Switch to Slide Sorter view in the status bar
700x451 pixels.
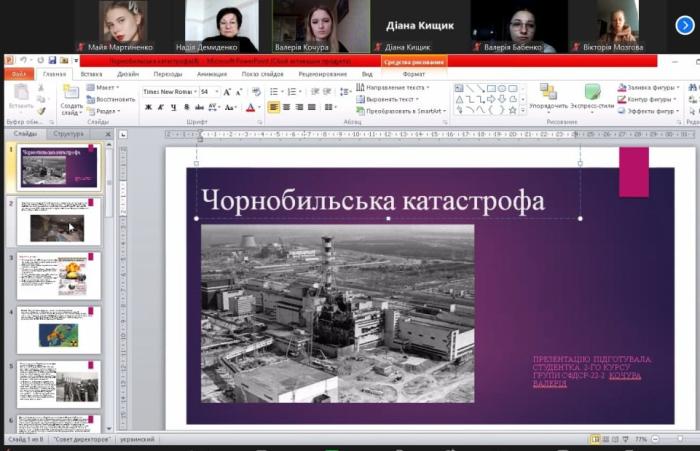click(606, 439)
